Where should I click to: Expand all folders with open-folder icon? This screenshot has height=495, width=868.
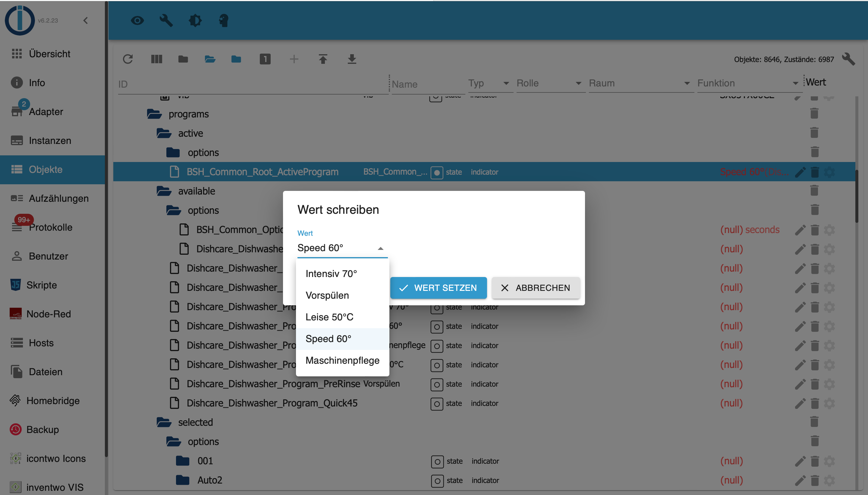tap(210, 59)
